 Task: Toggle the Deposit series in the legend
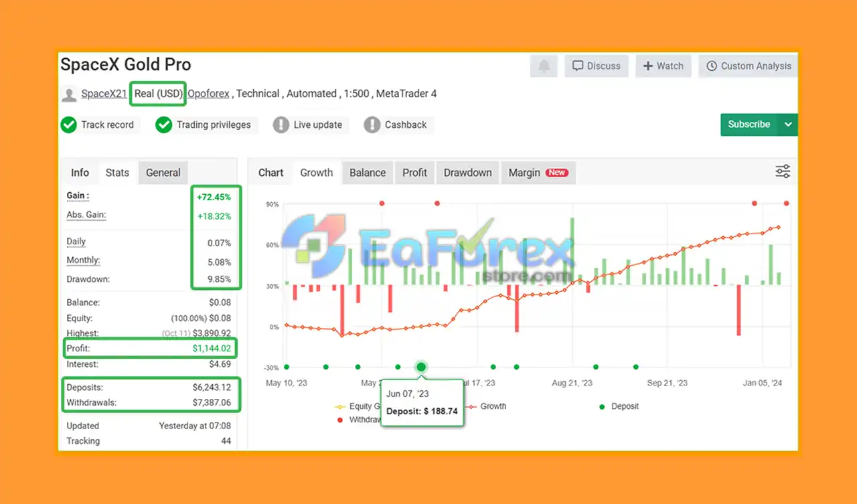pyautogui.click(x=619, y=406)
